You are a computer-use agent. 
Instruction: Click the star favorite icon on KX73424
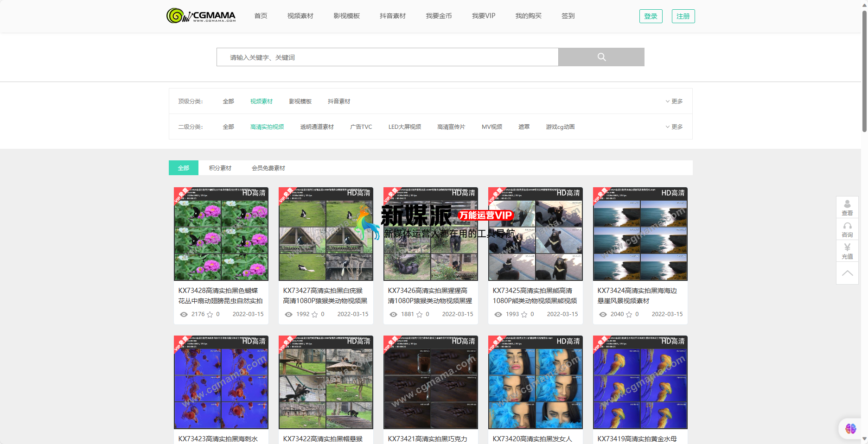(629, 314)
